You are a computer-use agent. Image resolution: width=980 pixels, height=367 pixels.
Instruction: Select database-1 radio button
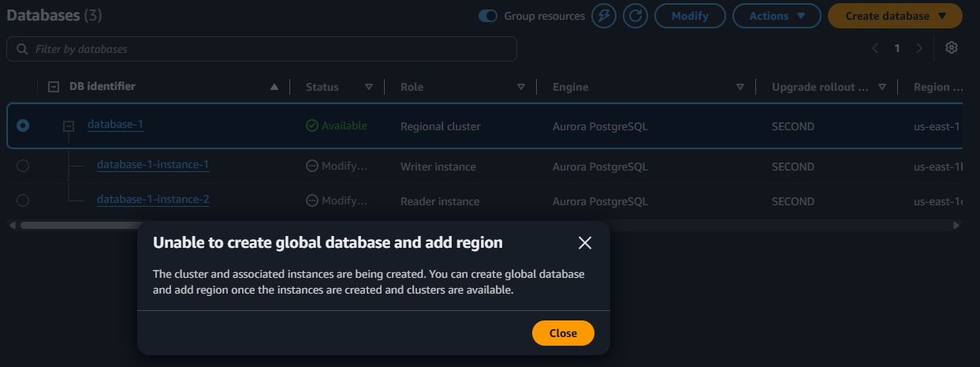coord(23,125)
